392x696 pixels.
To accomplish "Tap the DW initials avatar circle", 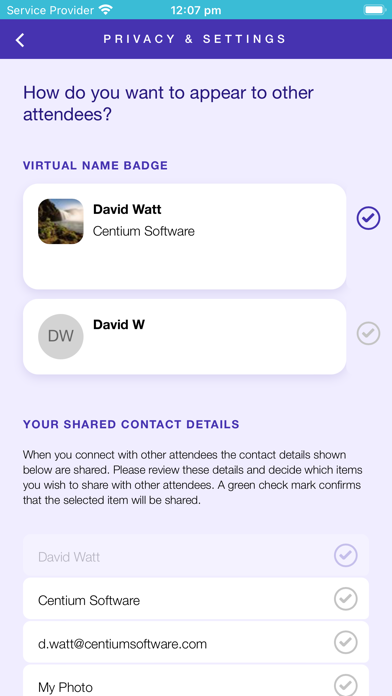I will point(61,336).
